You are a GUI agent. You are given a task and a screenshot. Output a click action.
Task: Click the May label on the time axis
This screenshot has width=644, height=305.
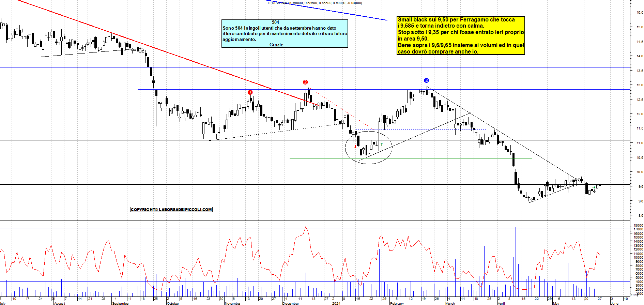(x=556, y=303)
